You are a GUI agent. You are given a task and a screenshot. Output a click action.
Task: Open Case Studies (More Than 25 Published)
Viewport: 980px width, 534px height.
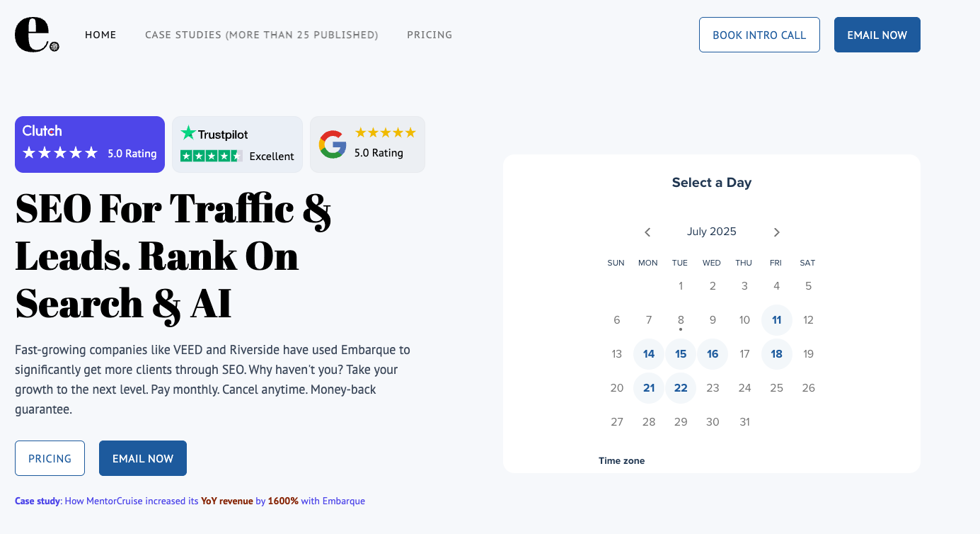click(x=262, y=35)
